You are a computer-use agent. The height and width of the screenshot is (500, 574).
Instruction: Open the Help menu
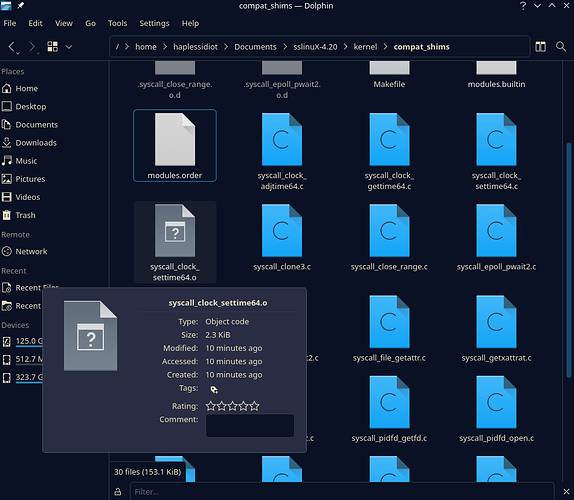tap(190, 23)
